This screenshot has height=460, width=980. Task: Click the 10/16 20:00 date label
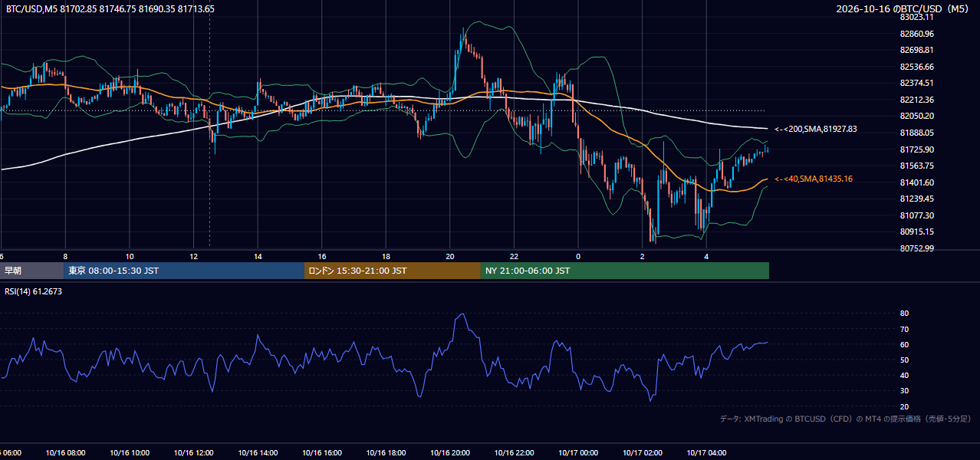tap(450, 453)
